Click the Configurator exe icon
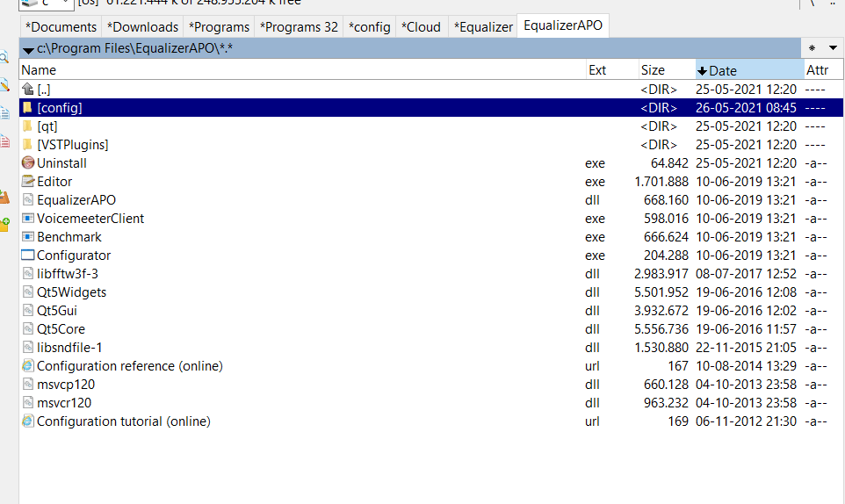Viewport: 845px width, 504px height. point(27,255)
